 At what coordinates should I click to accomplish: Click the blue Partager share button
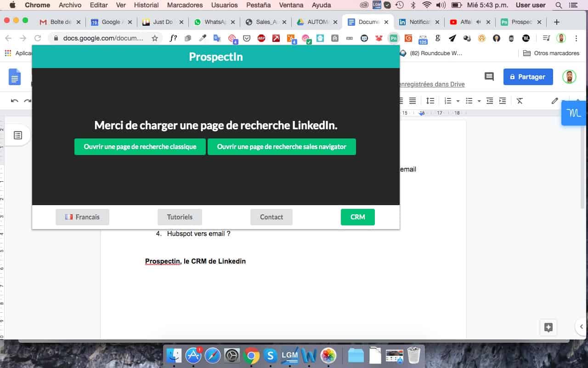[528, 77]
